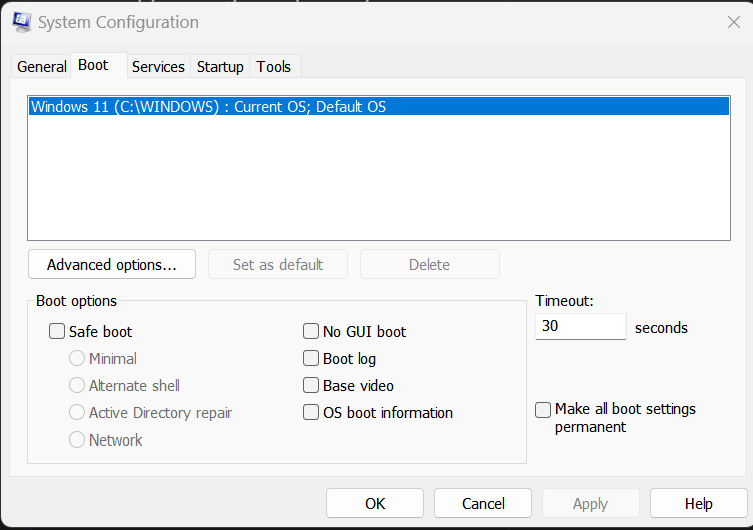Enable the Safe boot checkbox

(x=57, y=332)
